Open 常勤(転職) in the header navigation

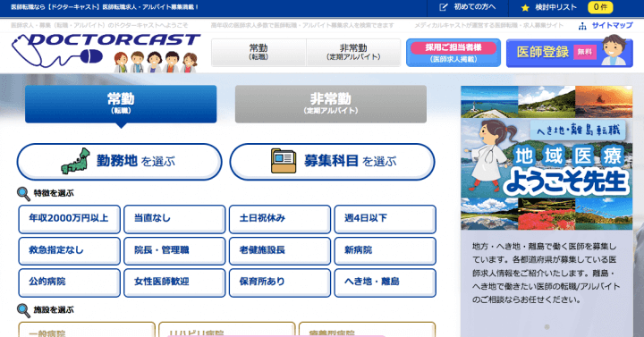pos(258,52)
